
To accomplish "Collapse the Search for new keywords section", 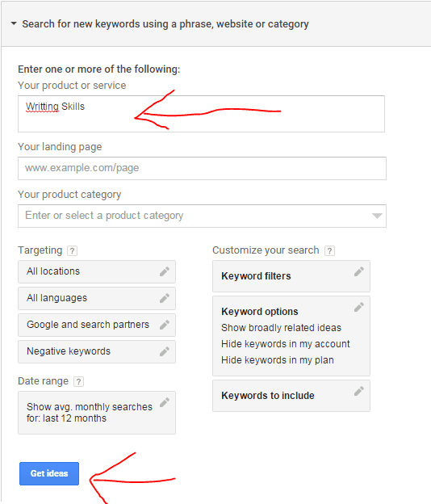I will pyautogui.click(x=14, y=23).
